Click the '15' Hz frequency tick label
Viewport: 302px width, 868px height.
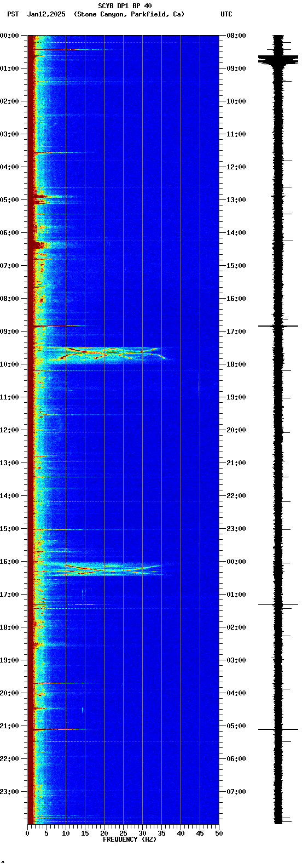[85, 833]
